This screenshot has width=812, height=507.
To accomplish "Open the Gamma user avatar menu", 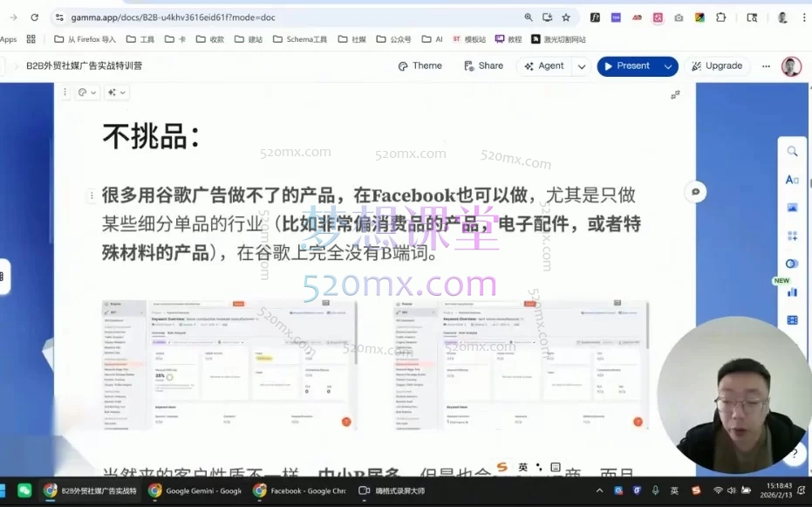I will [x=791, y=66].
